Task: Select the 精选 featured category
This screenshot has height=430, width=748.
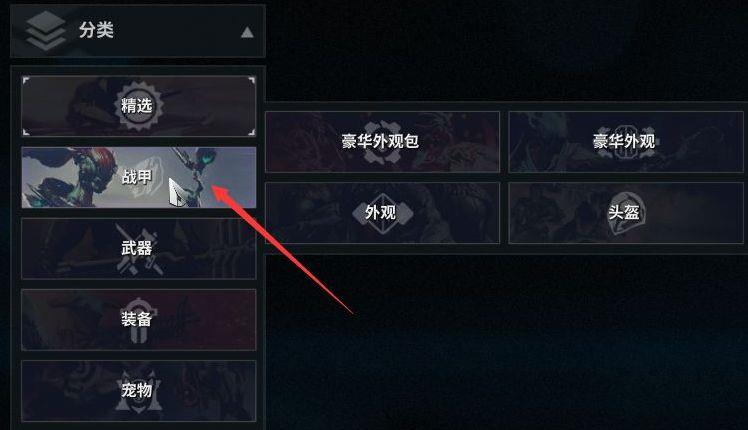Action: [138, 106]
